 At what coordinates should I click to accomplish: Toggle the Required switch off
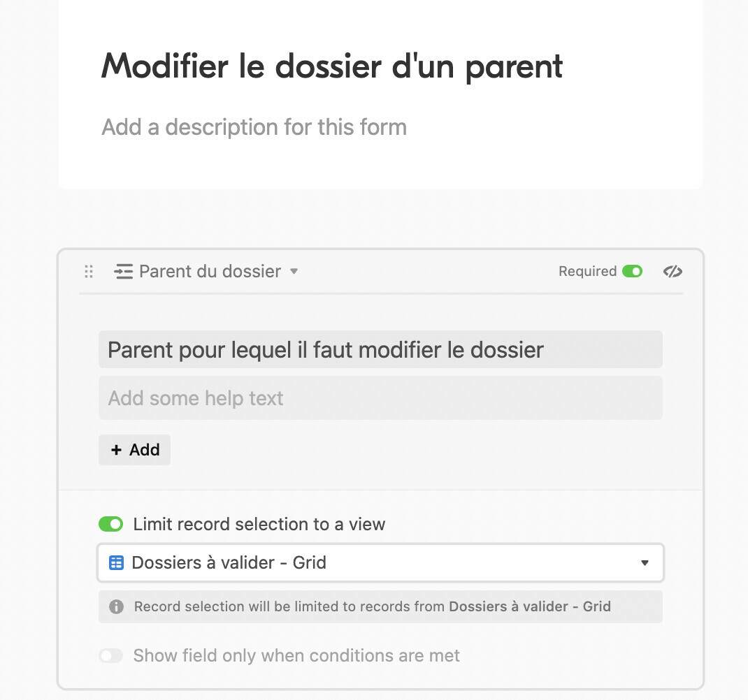633,271
